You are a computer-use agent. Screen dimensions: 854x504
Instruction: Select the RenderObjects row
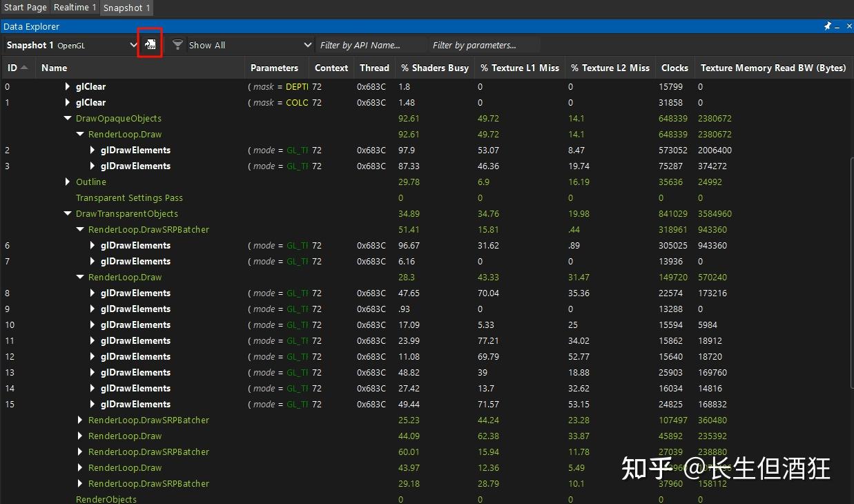(x=106, y=498)
